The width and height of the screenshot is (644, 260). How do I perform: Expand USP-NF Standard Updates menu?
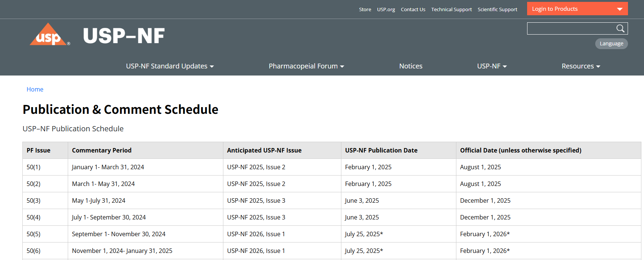point(170,66)
